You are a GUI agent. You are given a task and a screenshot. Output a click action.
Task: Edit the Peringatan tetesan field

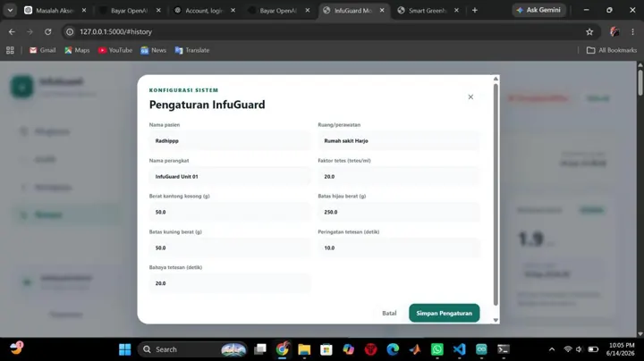coord(398,248)
